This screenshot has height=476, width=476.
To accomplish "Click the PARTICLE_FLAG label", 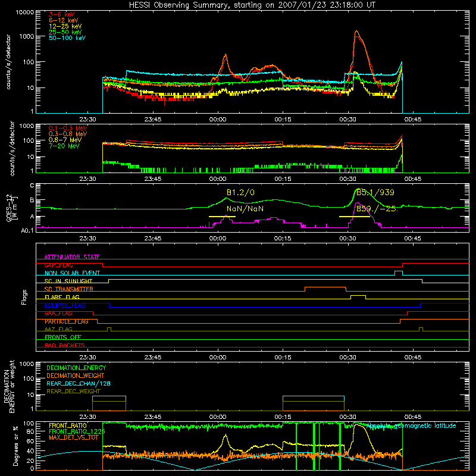I will pos(67,321).
